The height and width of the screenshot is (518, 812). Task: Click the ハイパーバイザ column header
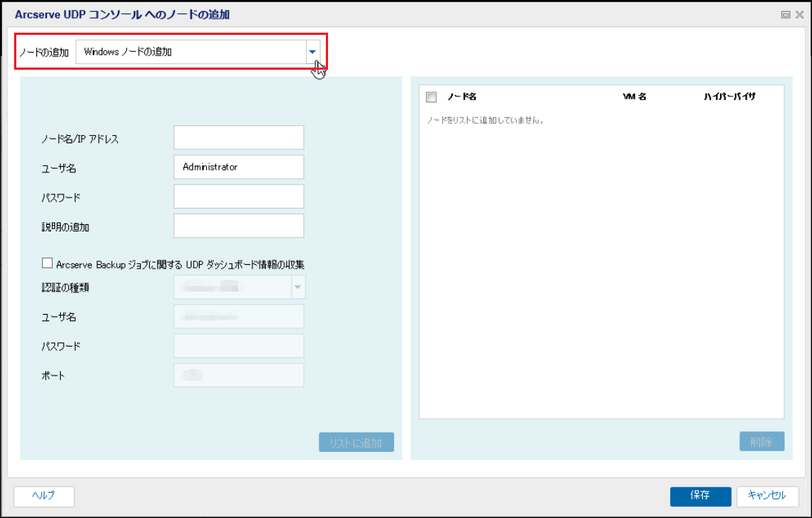coord(729,97)
